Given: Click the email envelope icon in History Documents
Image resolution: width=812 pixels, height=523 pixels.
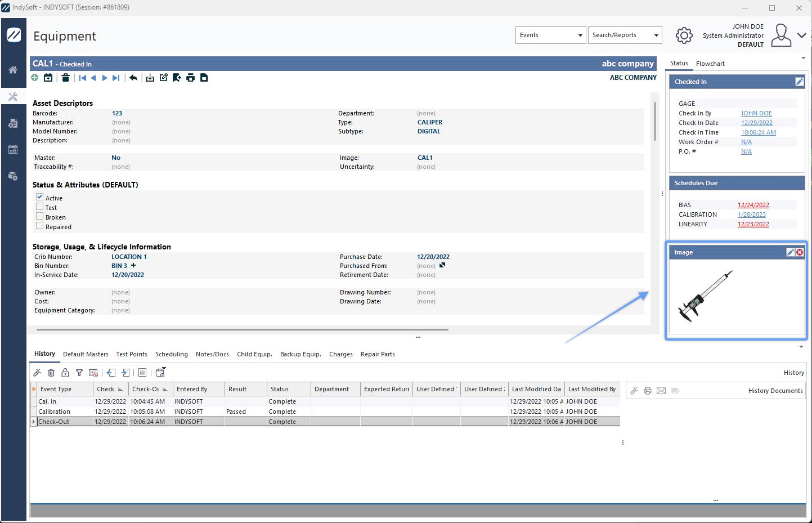Looking at the screenshot, I should click(x=661, y=391).
